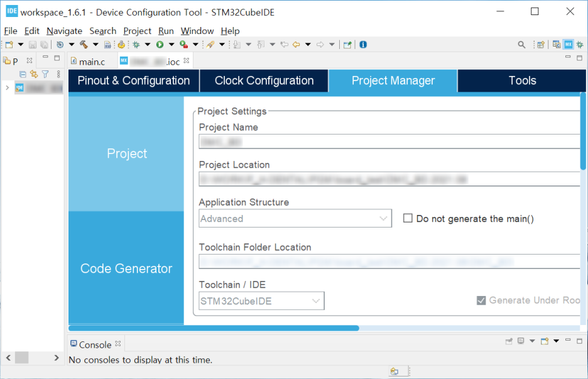This screenshot has height=379, width=588.
Task: Open the Run configurations dropdown arrow
Action: point(171,45)
